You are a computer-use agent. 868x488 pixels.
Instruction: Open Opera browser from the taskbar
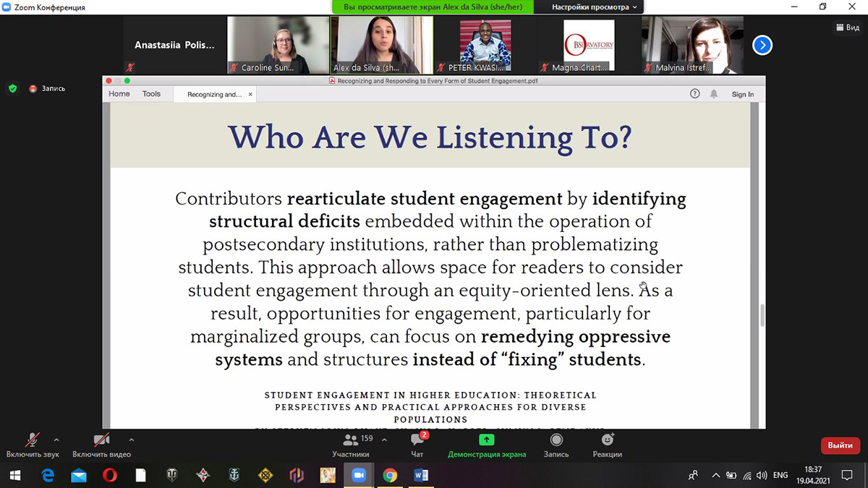(x=110, y=475)
